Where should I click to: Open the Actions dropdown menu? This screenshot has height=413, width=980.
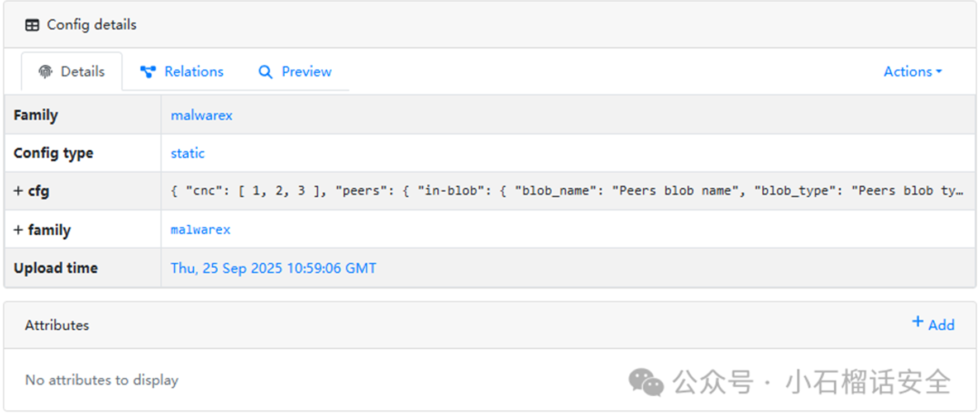(912, 72)
